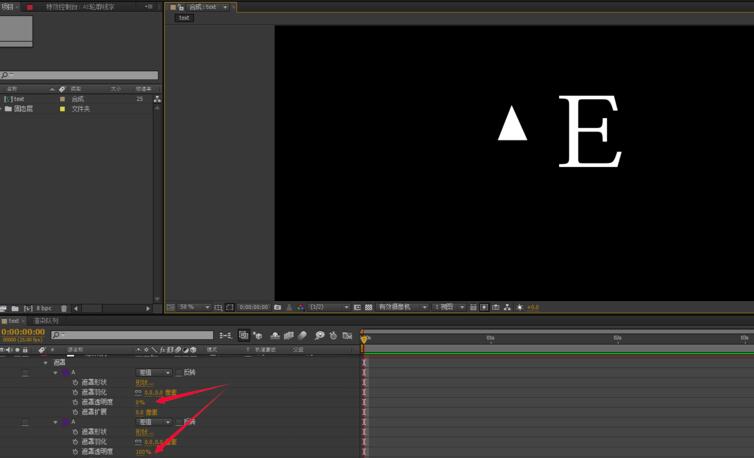
Task: Open second mask's mode dropdown
Action: tap(153, 422)
